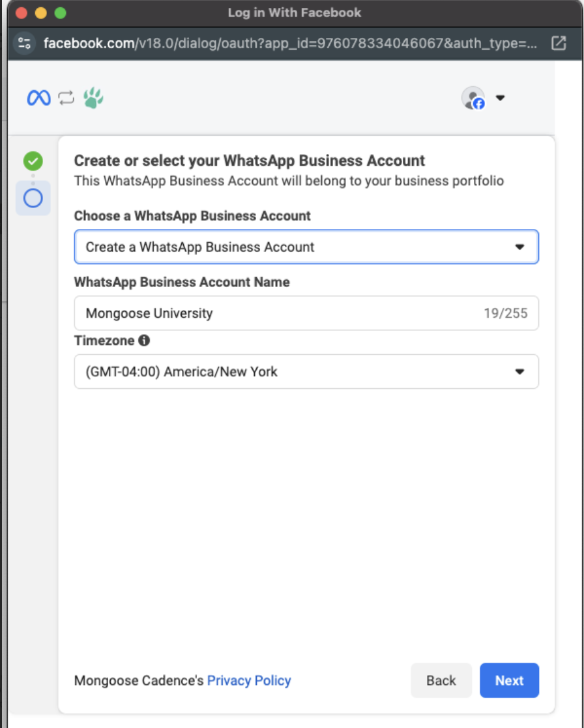The image size is (584, 728).
Task: Minimize the window with the yellow button
Action: (41, 13)
